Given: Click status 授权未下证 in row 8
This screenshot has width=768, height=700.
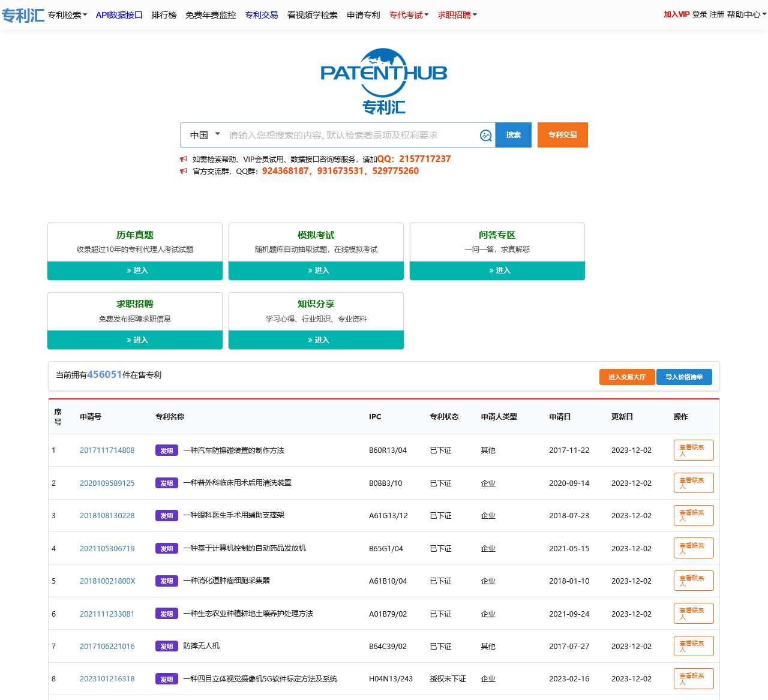Looking at the screenshot, I should pyautogui.click(x=448, y=679).
